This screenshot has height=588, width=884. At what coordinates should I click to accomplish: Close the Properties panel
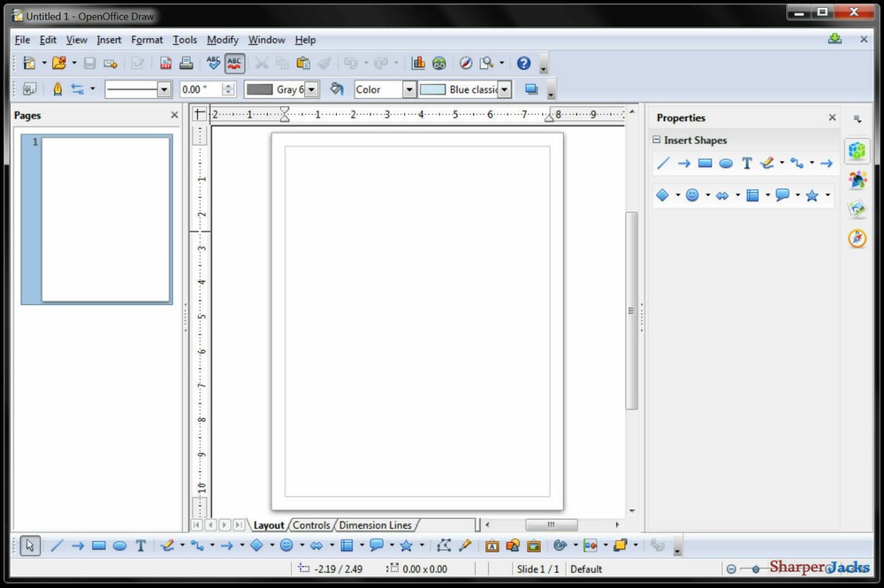[x=832, y=117]
